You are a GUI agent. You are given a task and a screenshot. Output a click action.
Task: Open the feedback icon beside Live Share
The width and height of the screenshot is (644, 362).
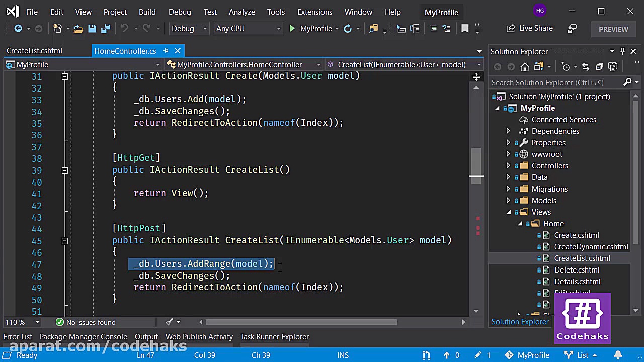click(572, 29)
